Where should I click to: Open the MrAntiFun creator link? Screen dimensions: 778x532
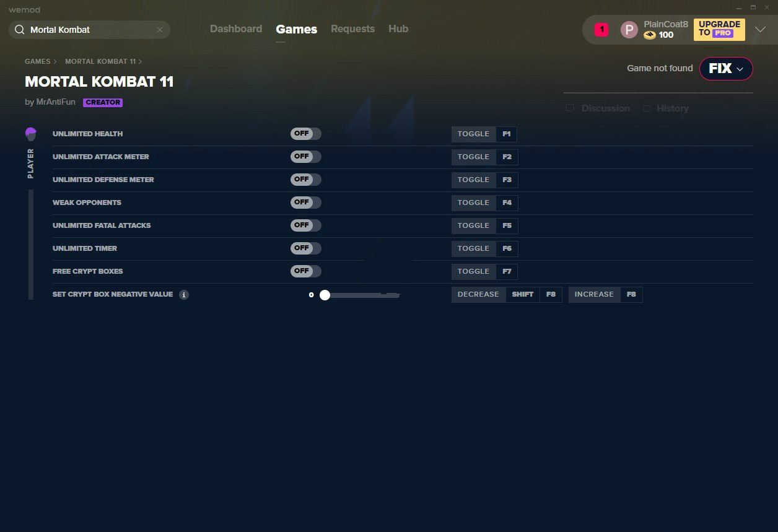[x=55, y=102]
